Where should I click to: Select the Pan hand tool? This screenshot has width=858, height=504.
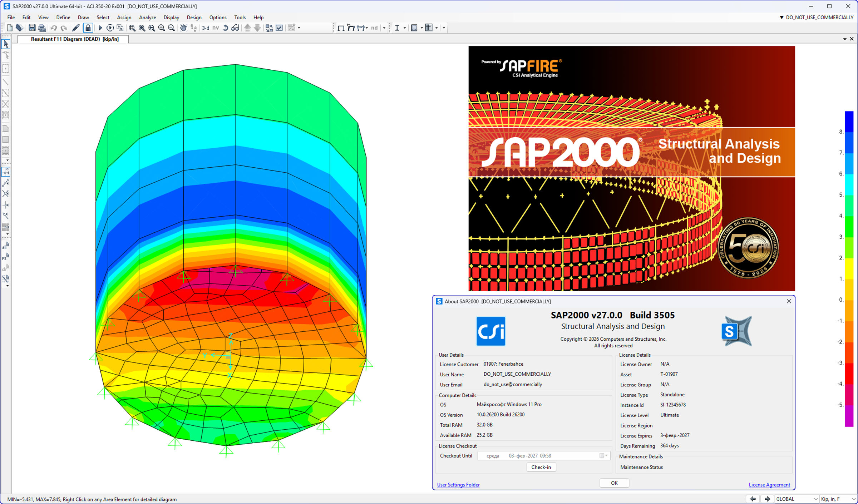(x=183, y=28)
